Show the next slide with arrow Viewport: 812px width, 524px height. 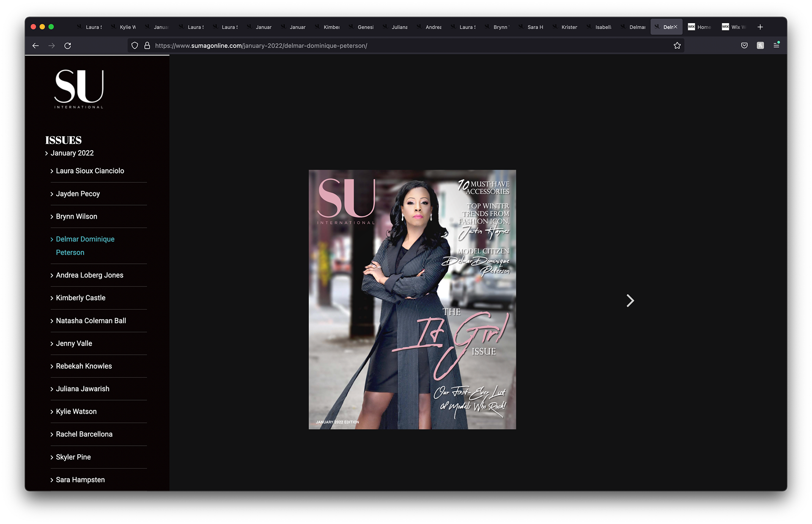coord(630,301)
